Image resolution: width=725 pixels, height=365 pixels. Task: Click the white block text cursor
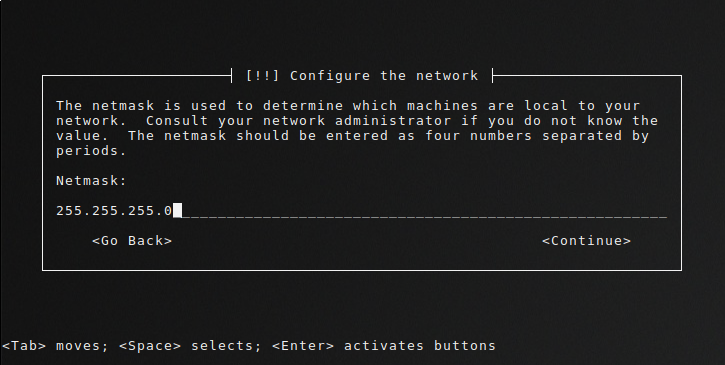(x=178, y=210)
